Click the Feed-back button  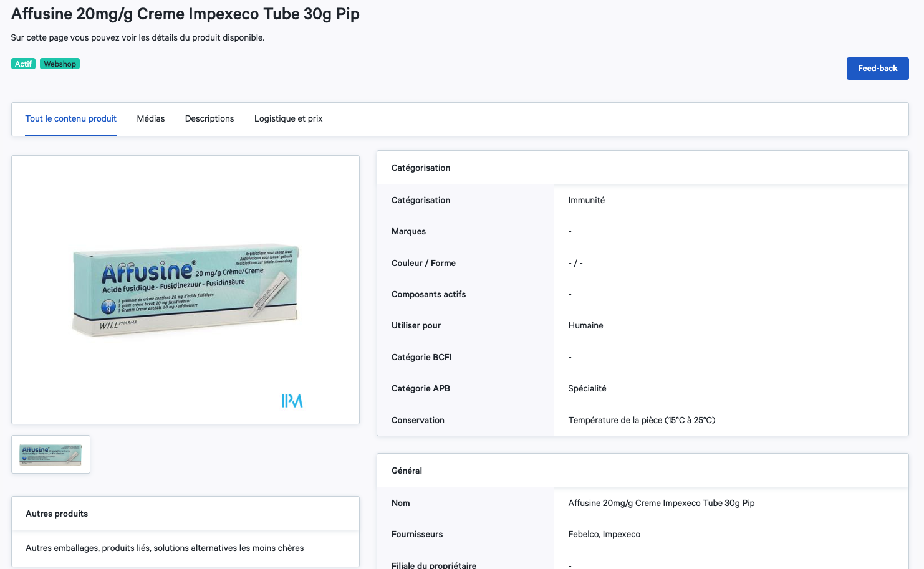877,69
